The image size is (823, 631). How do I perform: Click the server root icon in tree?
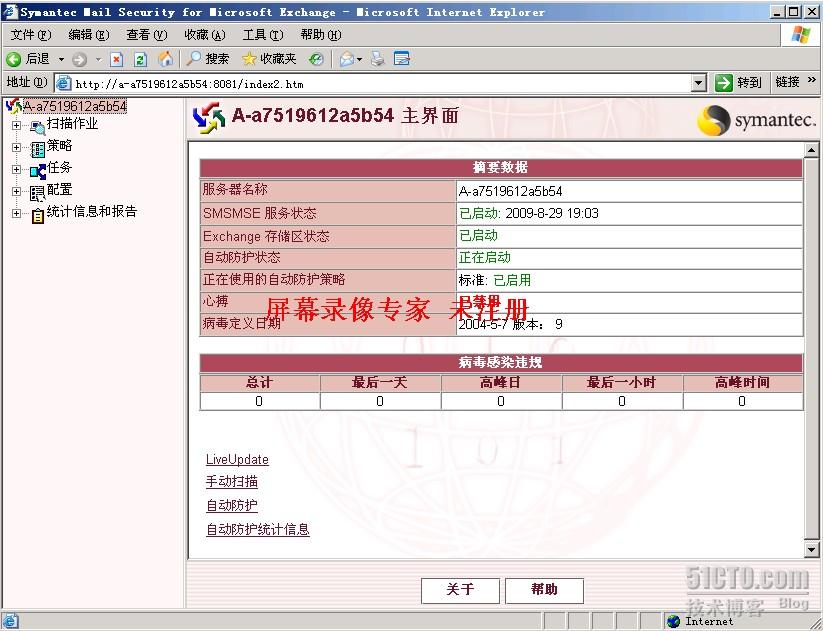[13, 107]
